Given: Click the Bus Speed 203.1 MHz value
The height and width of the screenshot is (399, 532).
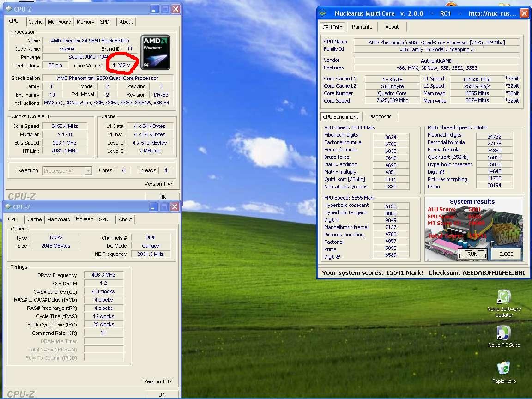Looking at the screenshot, I should 65,143.
